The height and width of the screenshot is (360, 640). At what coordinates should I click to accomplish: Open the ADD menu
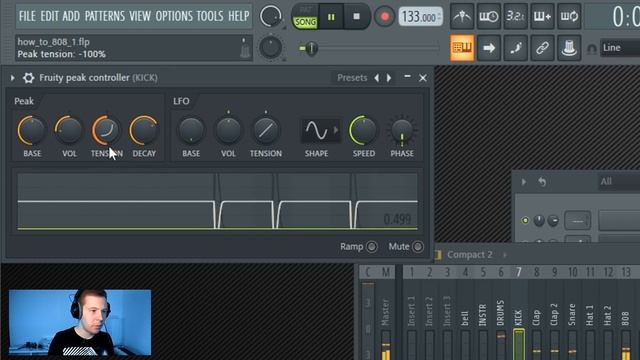(x=71, y=16)
